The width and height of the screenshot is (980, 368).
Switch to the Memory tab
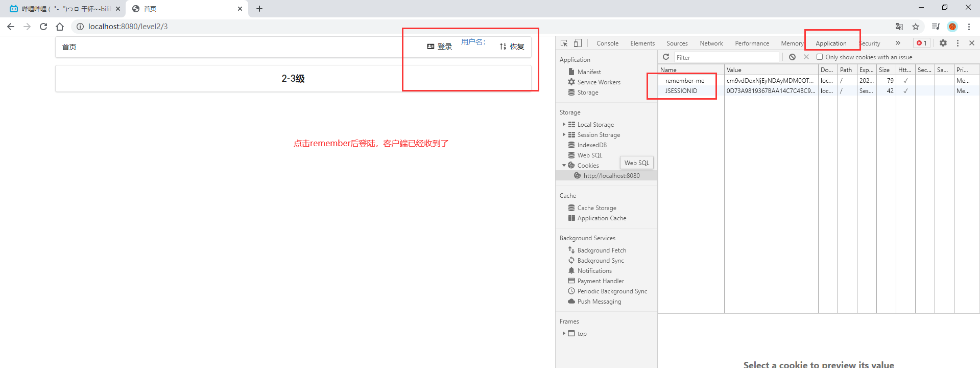point(792,43)
